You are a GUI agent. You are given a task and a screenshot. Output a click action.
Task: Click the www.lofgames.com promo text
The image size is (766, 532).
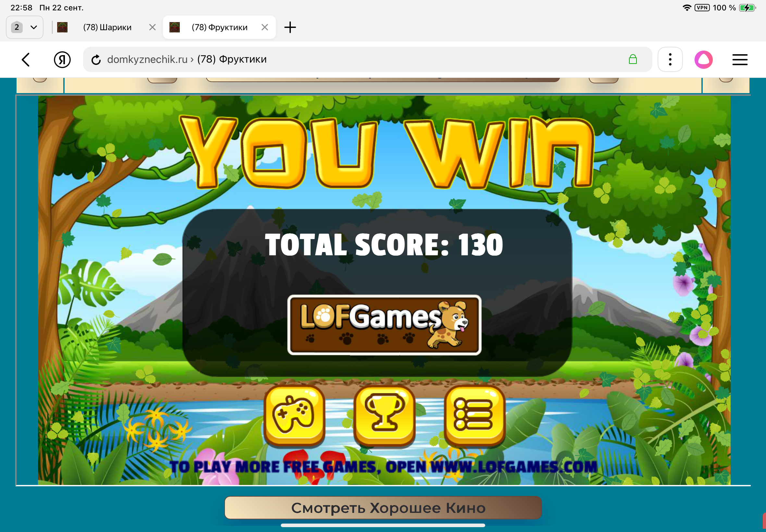point(513,467)
